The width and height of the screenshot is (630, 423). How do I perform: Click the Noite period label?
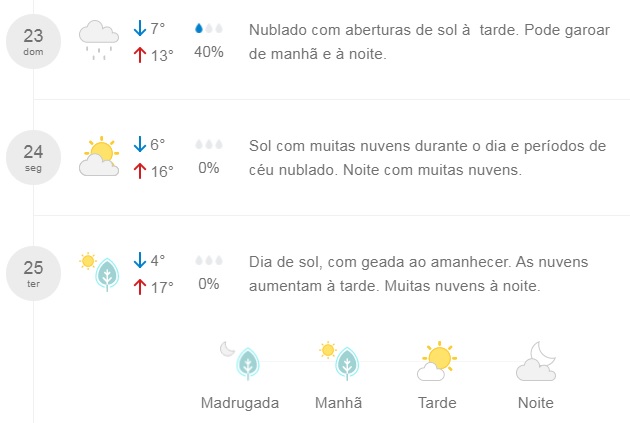(x=536, y=403)
